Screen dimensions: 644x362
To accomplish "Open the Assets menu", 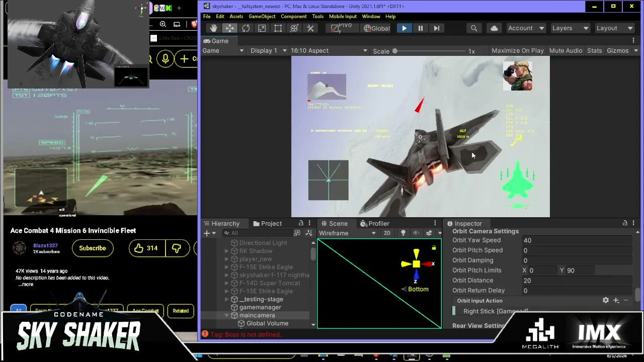I will click(x=236, y=17).
